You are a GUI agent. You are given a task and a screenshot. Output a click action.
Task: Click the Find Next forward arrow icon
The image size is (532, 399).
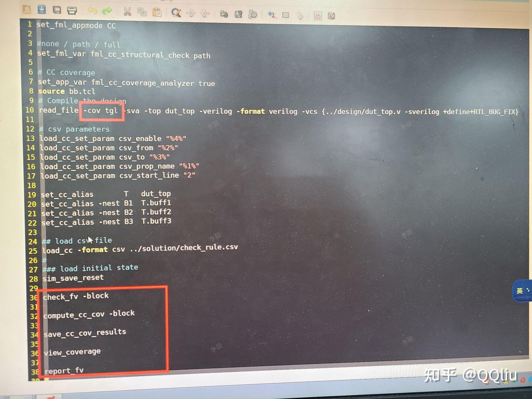191,13
